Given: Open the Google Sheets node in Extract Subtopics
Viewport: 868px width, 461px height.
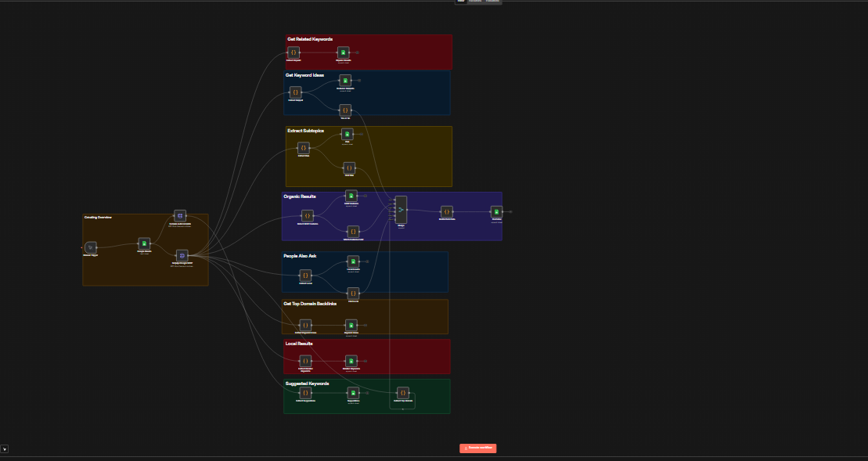Looking at the screenshot, I should pyautogui.click(x=347, y=134).
